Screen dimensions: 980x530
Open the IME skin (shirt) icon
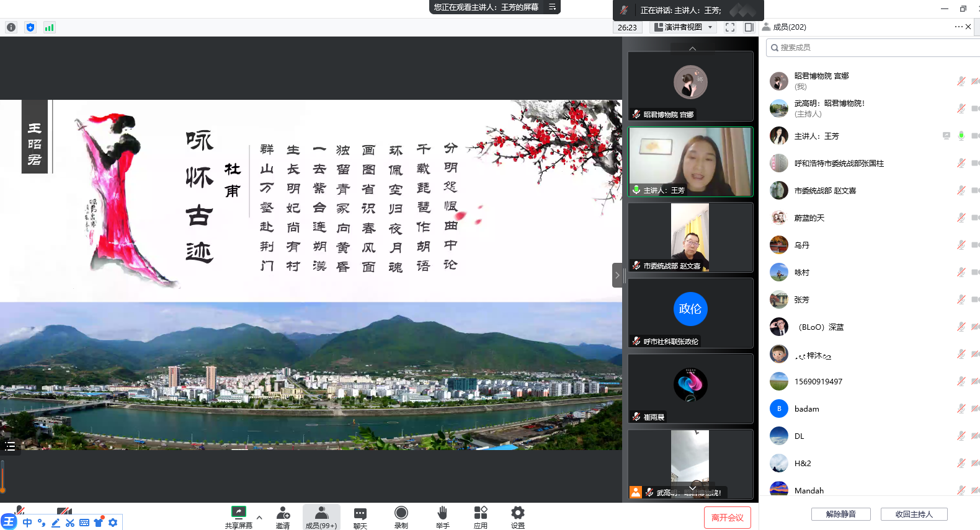(98, 522)
